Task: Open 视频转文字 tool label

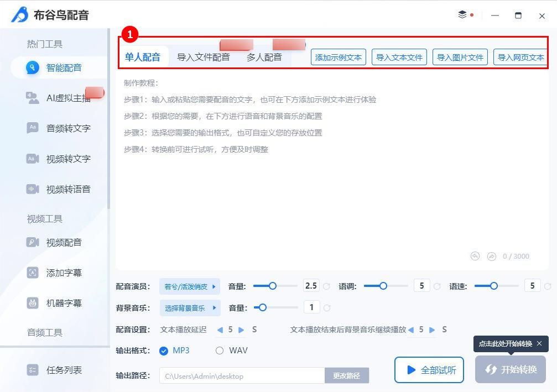Action: point(69,159)
